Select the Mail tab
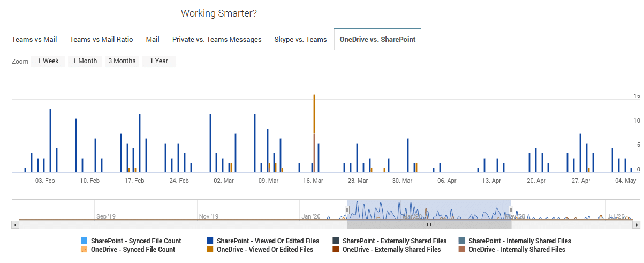 tap(153, 40)
